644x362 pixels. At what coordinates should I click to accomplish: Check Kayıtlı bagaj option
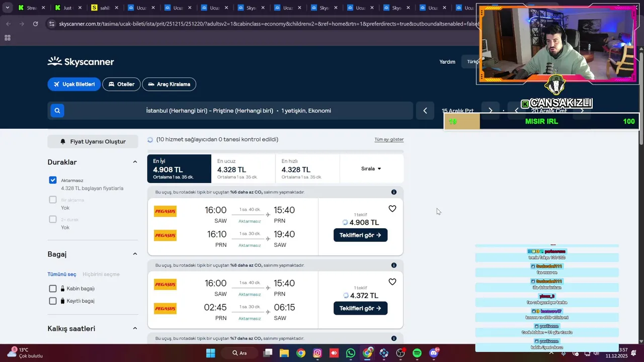click(53, 301)
